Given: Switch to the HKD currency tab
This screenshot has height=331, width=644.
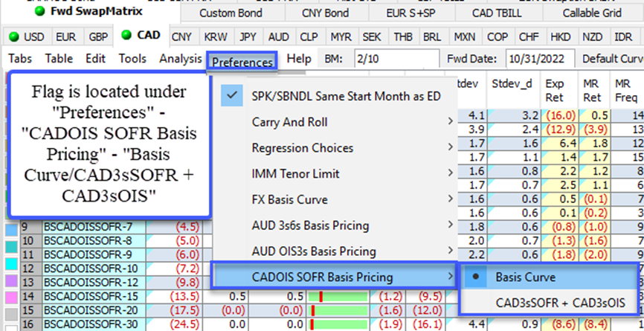Looking at the screenshot, I should tap(561, 37).
